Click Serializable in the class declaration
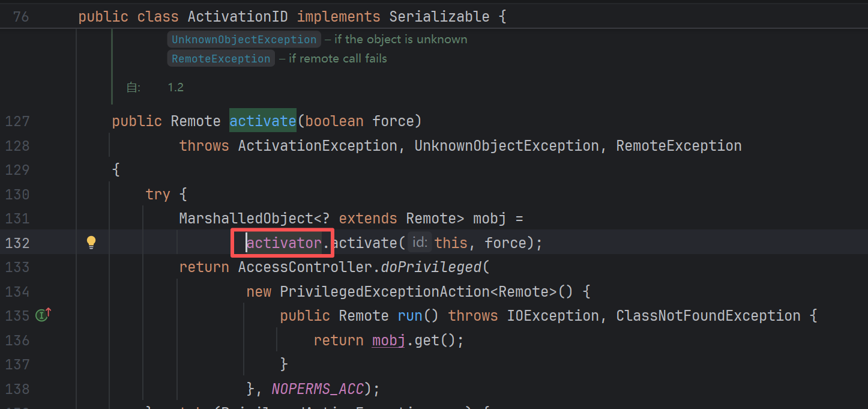 (439, 17)
